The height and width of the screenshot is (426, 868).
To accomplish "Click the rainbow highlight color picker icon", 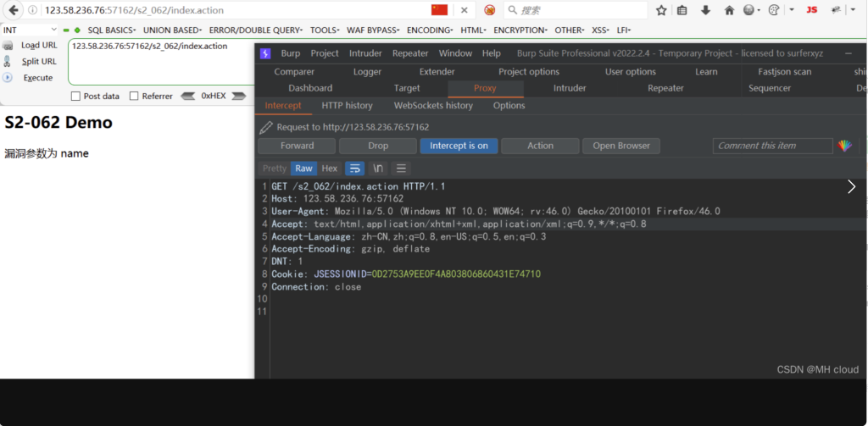I will click(x=845, y=146).
